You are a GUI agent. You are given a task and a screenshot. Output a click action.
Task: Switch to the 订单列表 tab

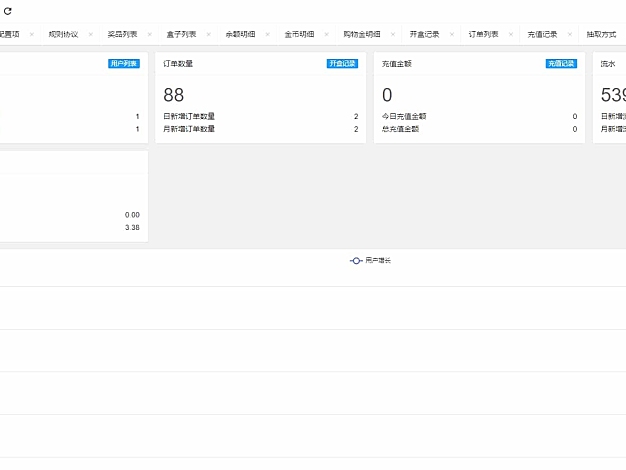(x=484, y=34)
